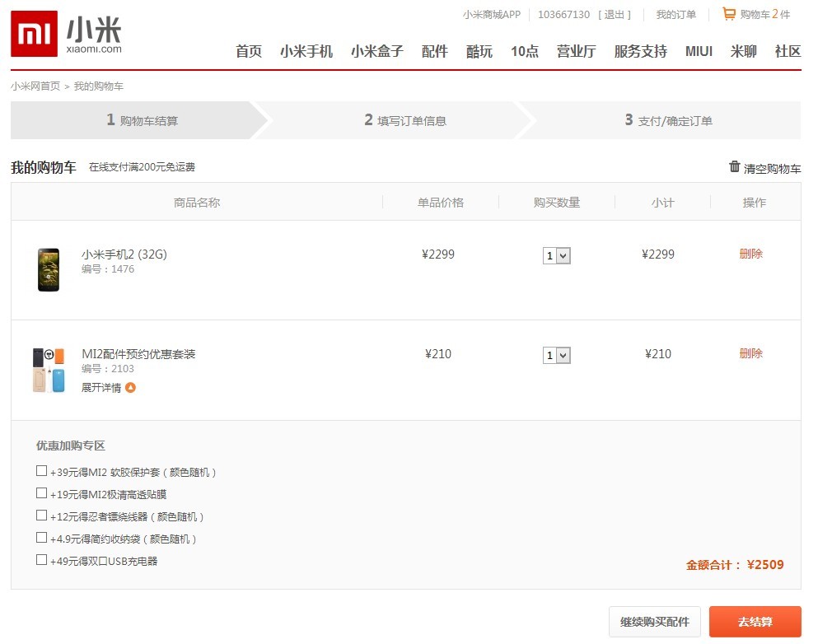Screen dimensions: 818x644
Task: Click the 购买数量 column header
Action: (557, 203)
